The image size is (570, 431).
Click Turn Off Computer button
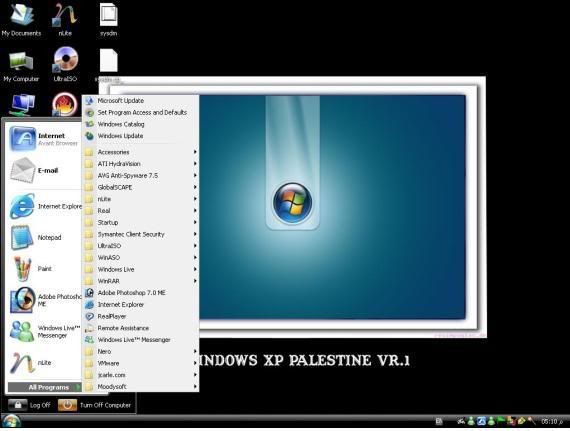click(95, 405)
